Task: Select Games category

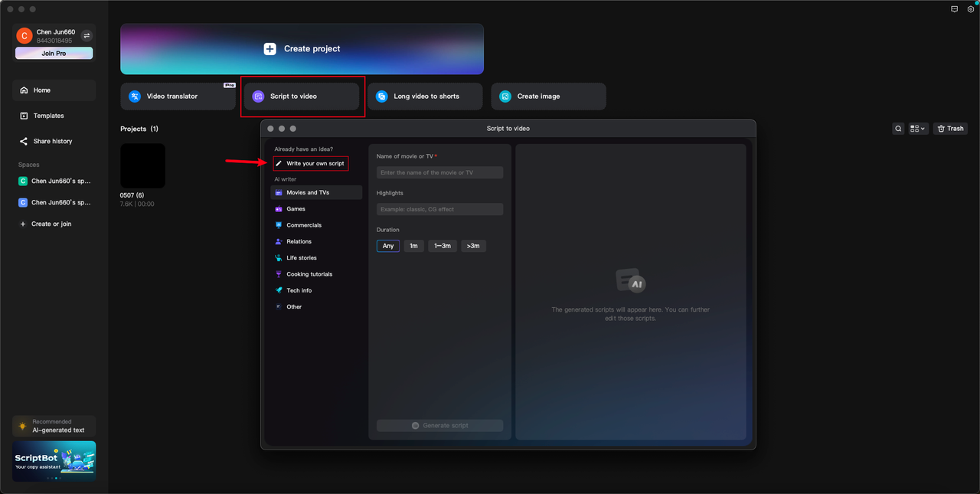Action: click(x=316, y=209)
